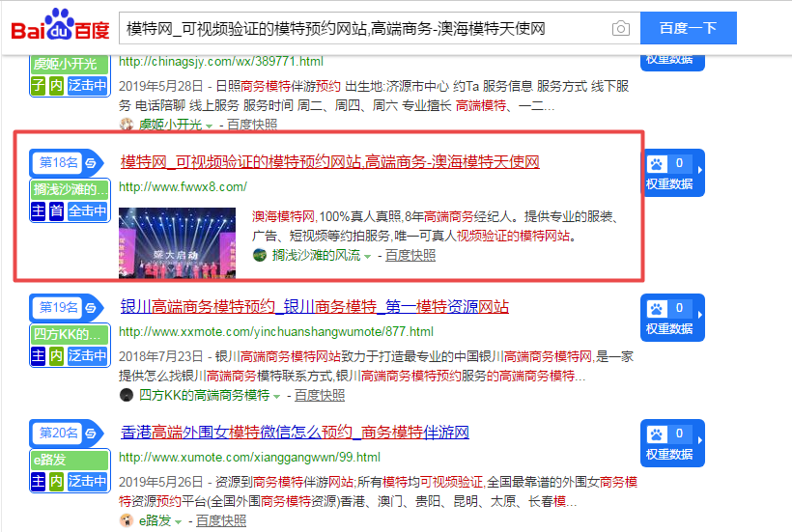792x532 pixels.
Task: Expand arrow on 第18名 权重数据 box
Action: pos(699,170)
